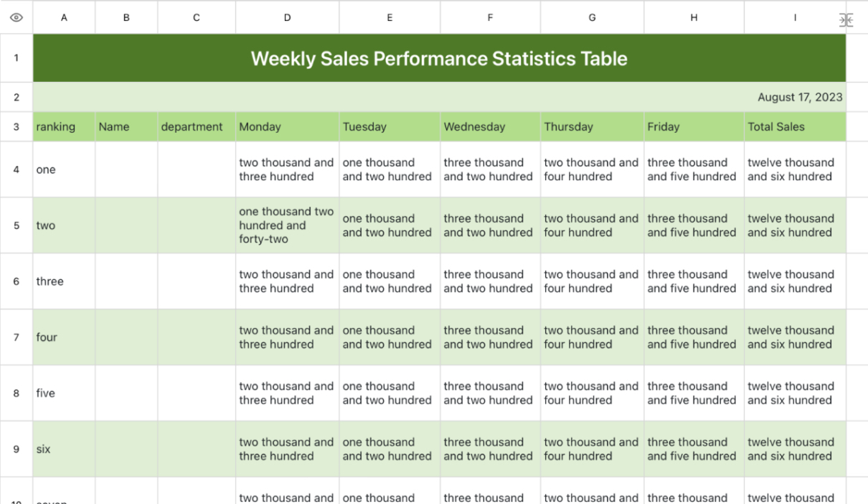Click the 'Monday' header cell
868x504 pixels.
287,126
